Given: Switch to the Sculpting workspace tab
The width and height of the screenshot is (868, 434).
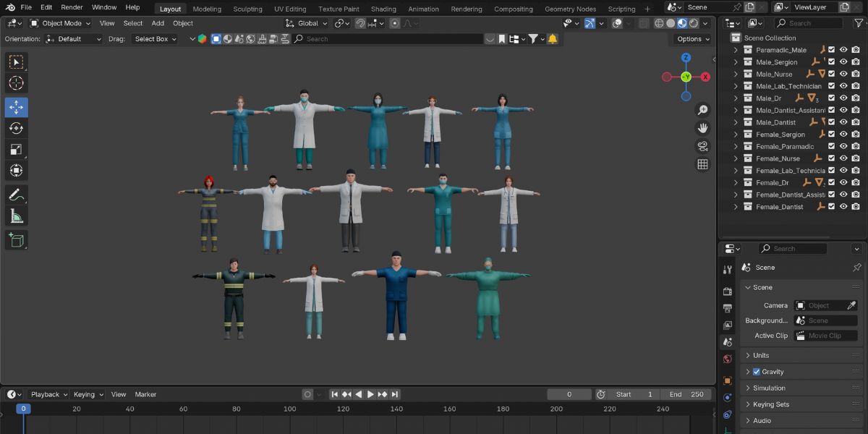Looking at the screenshot, I should click(248, 9).
